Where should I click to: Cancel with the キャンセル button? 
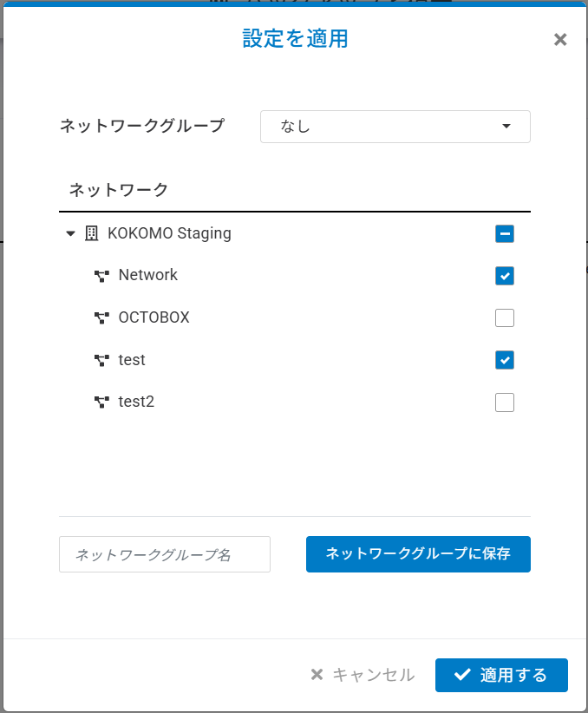tap(363, 675)
